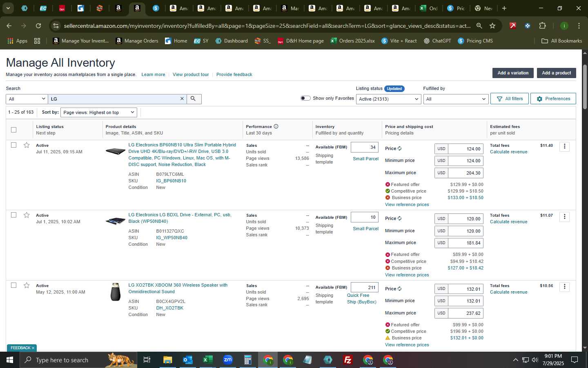This screenshot has height=368, width=588.
Task: Check the box for the XO2TBK speaker listing
Action: pos(14,285)
